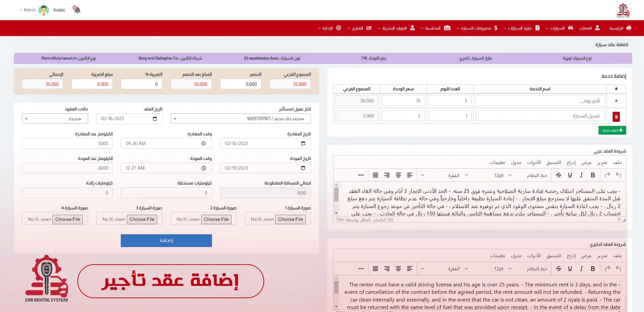Choose file for car image 1
The height and width of the screenshot is (312, 644).
pyautogui.click(x=290, y=219)
